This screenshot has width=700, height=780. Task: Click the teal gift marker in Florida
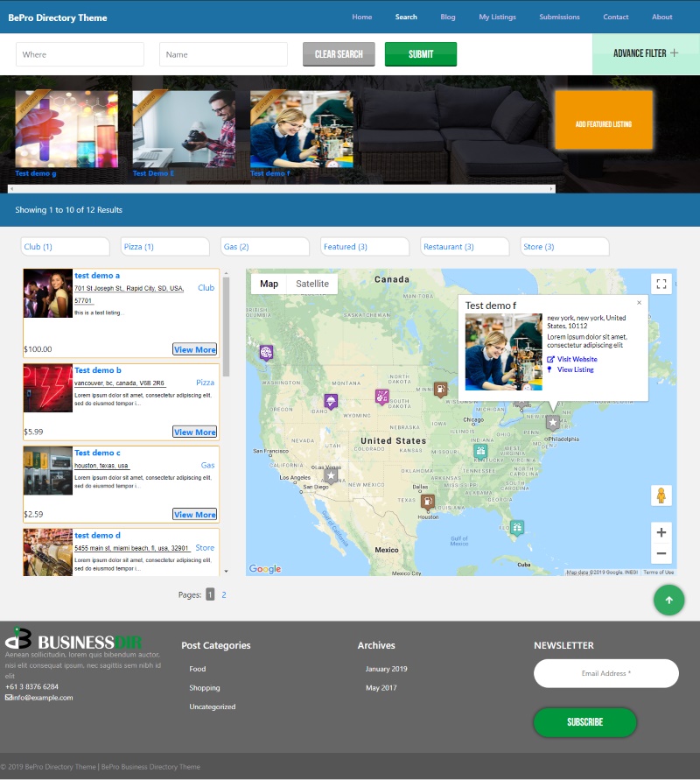coord(517,527)
